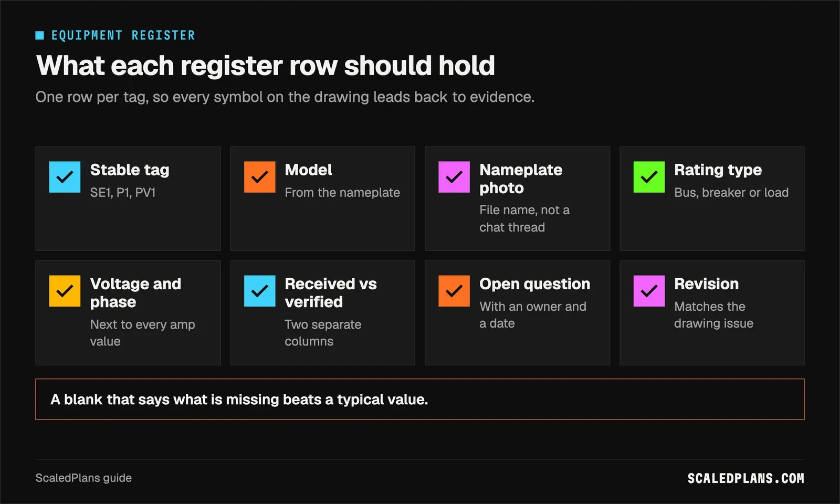This screenshot has width=840, height=504.
Task: Toggle the pink Revision checkbox
Action: [x=649, y=291]
